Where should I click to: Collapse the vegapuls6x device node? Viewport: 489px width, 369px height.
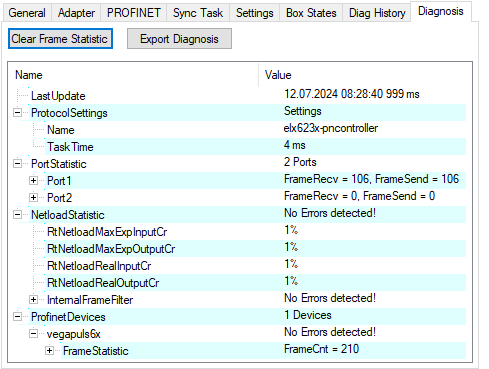(33, 334)
